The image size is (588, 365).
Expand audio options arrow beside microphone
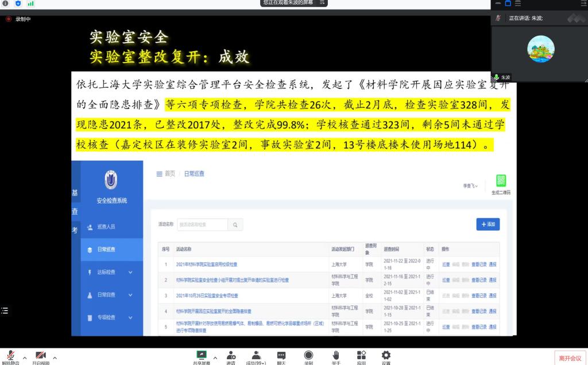pyautogui.click(x=24, y=357)
